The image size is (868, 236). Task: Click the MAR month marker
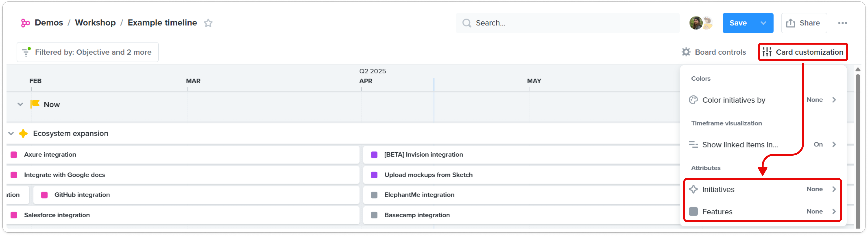point(193,81)
